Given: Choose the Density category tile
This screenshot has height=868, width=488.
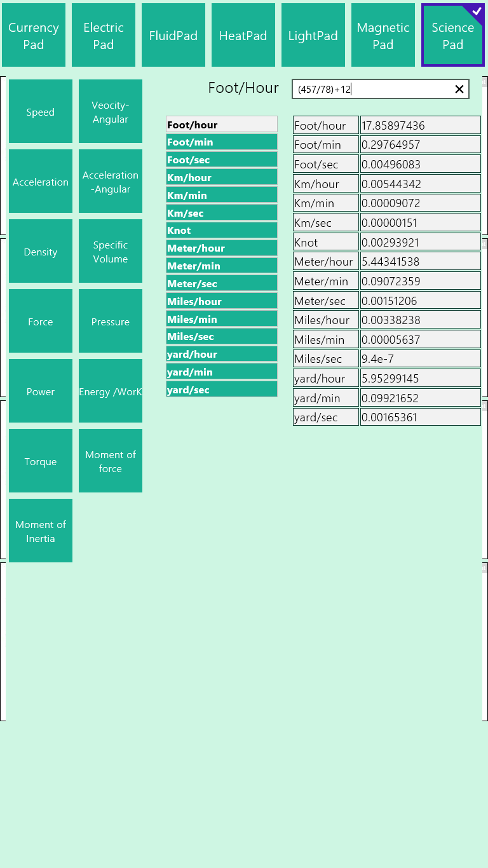Looking at the screenshot, I should click(x=41, y=252).
